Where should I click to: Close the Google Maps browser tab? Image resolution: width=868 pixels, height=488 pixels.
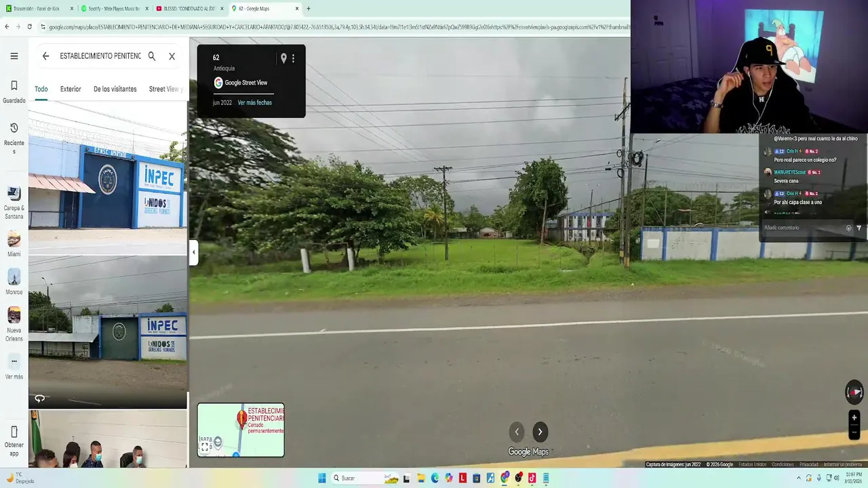point(297,9)
